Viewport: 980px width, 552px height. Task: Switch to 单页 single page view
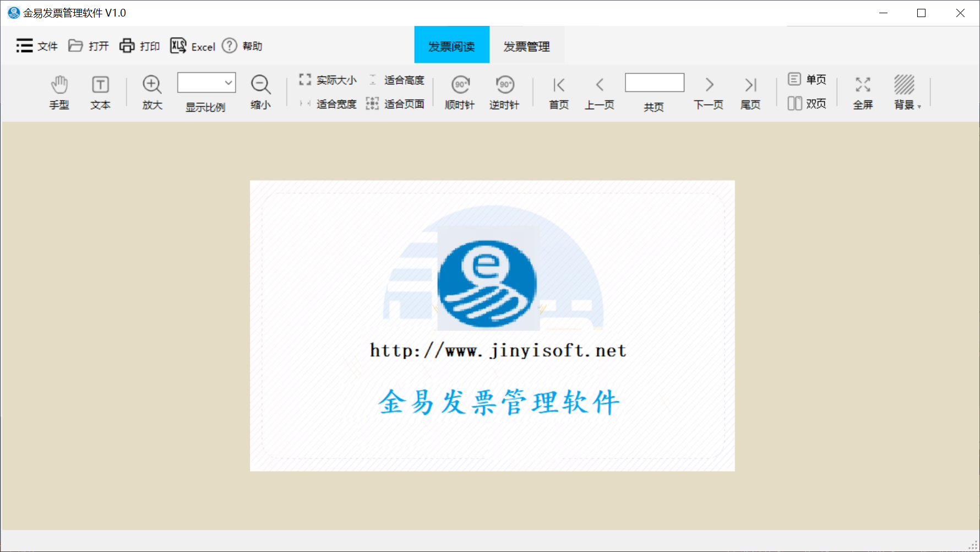(x=807, y=79)
